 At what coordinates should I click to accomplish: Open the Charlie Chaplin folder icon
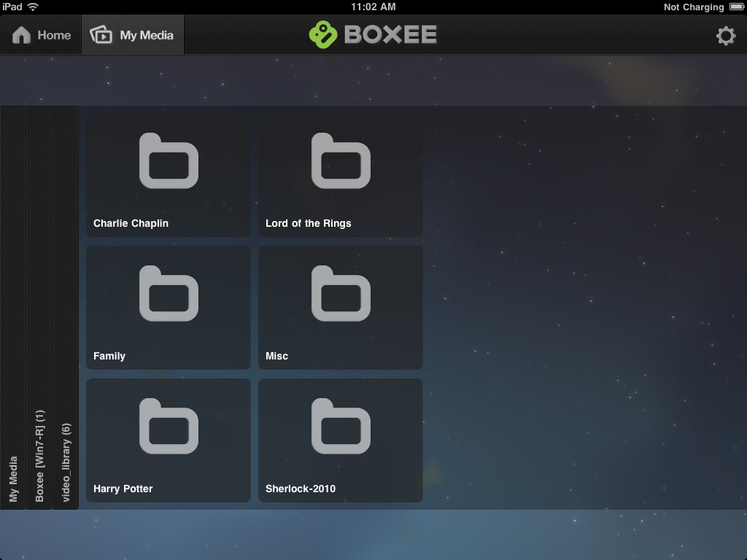click(x=169, y=161)
